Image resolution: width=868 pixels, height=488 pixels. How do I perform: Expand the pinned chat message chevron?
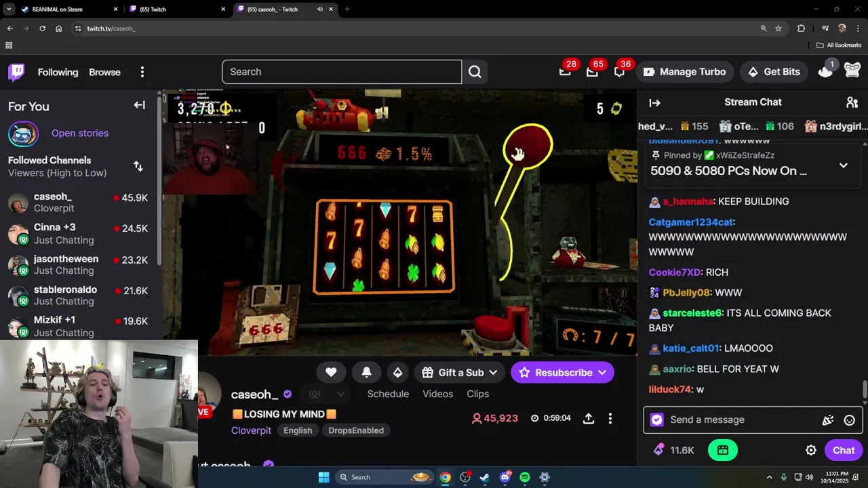click(843, 165)
